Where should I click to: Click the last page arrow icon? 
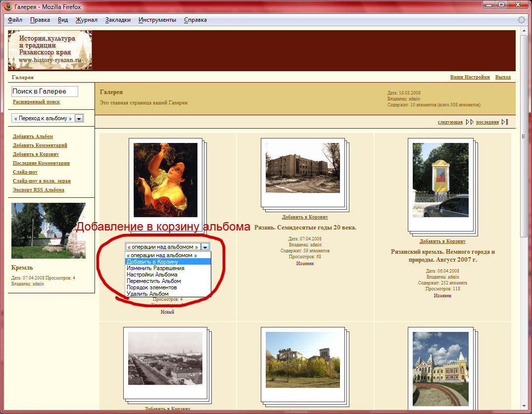tap(505, 122)
